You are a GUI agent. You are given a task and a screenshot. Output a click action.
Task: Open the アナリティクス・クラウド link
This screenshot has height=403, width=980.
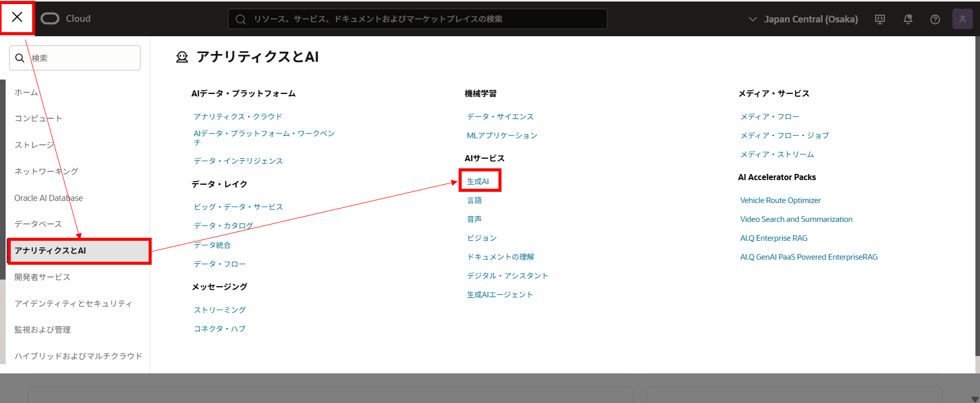coord(238,116)
